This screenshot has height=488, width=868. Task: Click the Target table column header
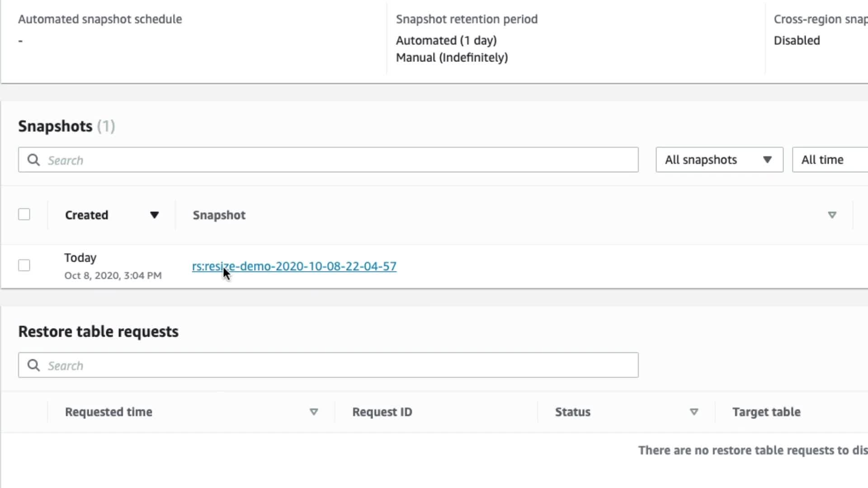click(766, 412)
